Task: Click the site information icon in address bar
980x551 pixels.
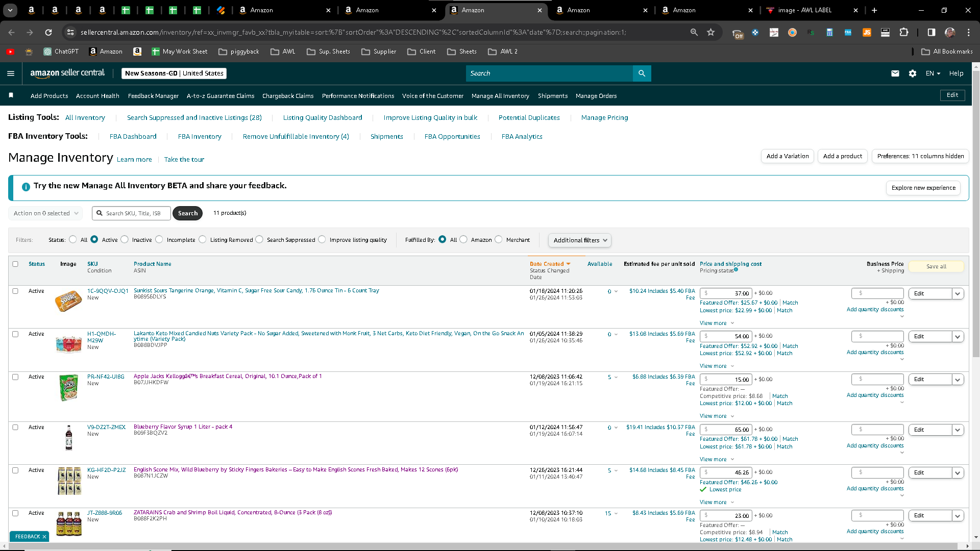Action: (x=70, y=32)
